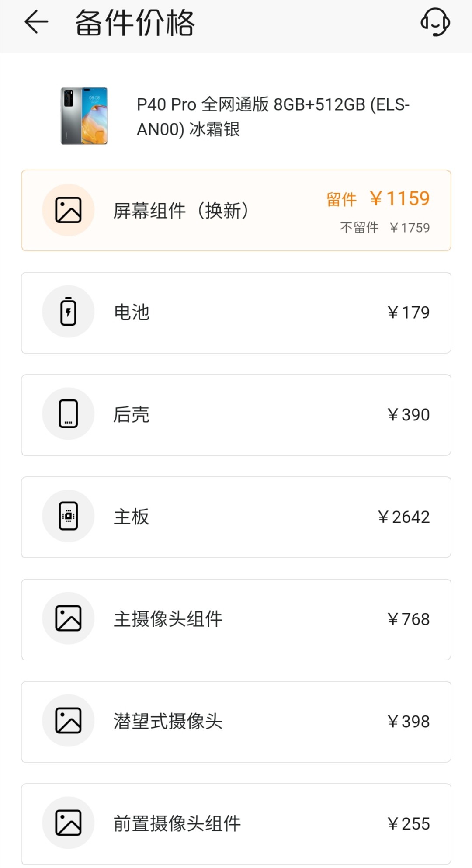
Task: Select 主摄像头组件 label
Action: pos(168,619)
